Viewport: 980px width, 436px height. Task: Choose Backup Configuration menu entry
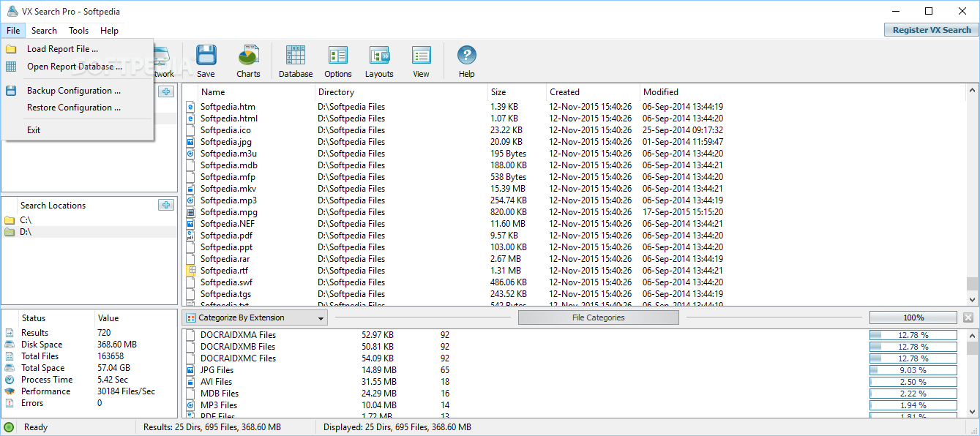(77, 91)
